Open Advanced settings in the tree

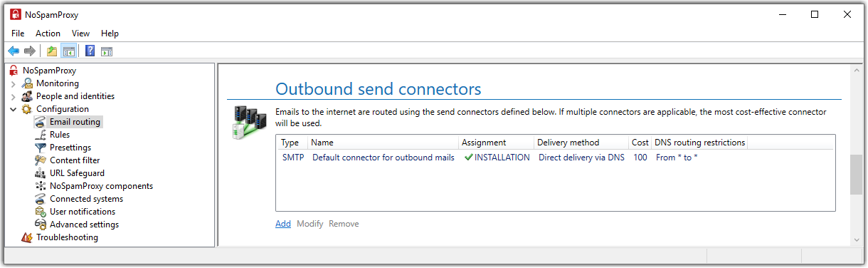84,225
